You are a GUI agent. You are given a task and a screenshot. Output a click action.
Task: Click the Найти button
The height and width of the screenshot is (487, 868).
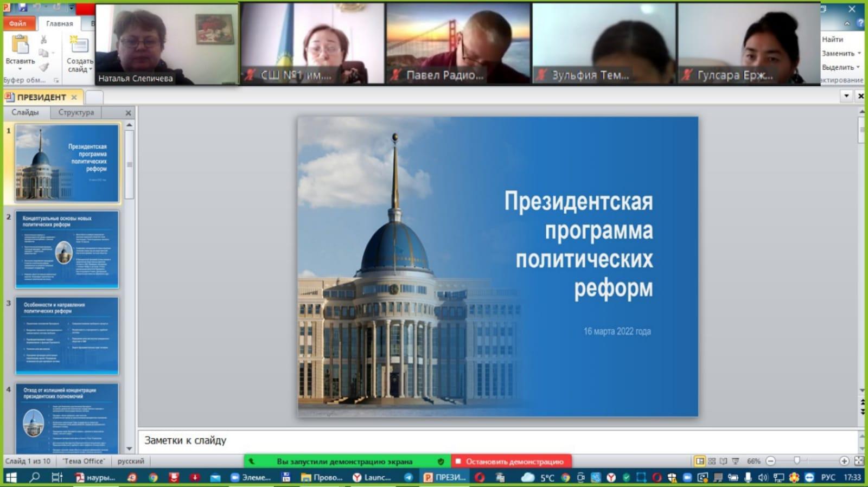point(832,39)
